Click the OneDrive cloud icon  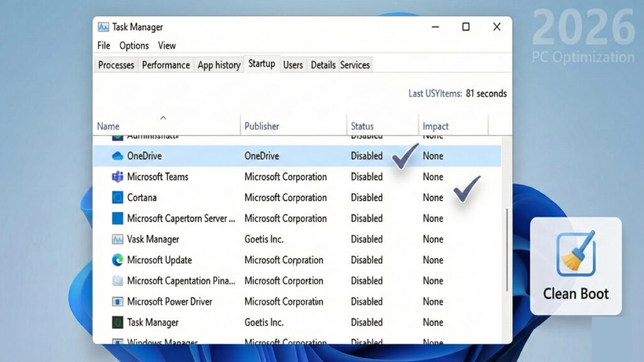tap(117, 156)
